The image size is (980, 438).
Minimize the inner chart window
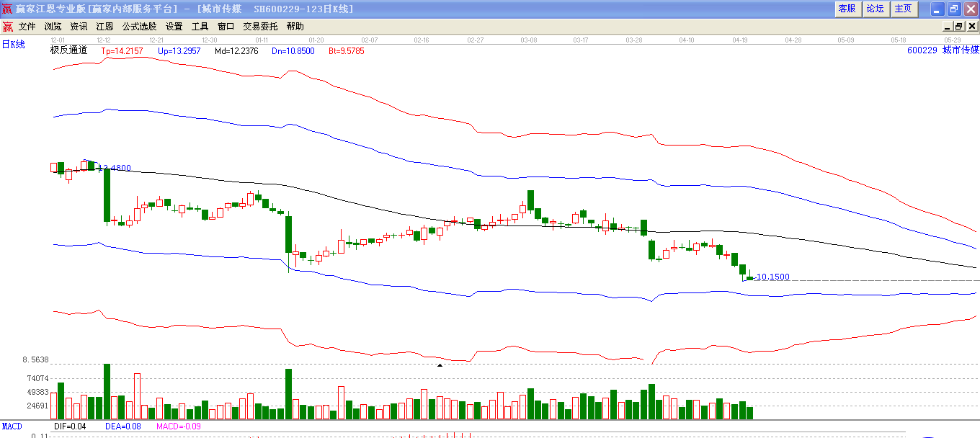pyautogui.click(x=948, y=27)
